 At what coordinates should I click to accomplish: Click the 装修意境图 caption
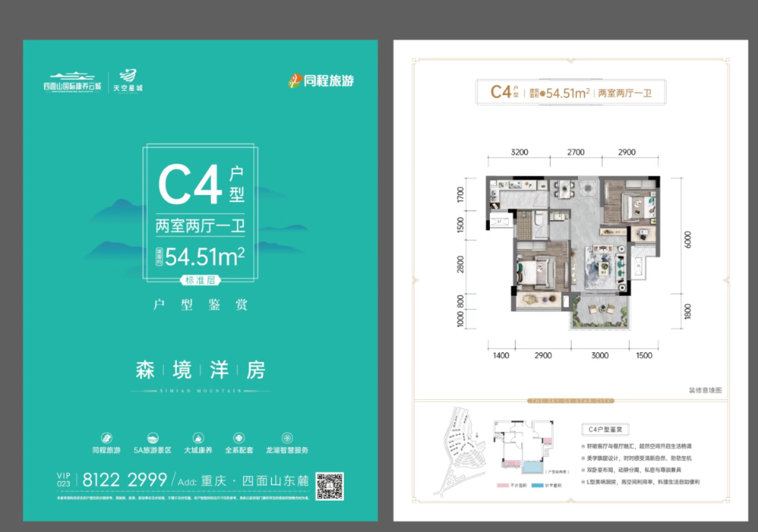pyautogui.click(x=705, y=390)
